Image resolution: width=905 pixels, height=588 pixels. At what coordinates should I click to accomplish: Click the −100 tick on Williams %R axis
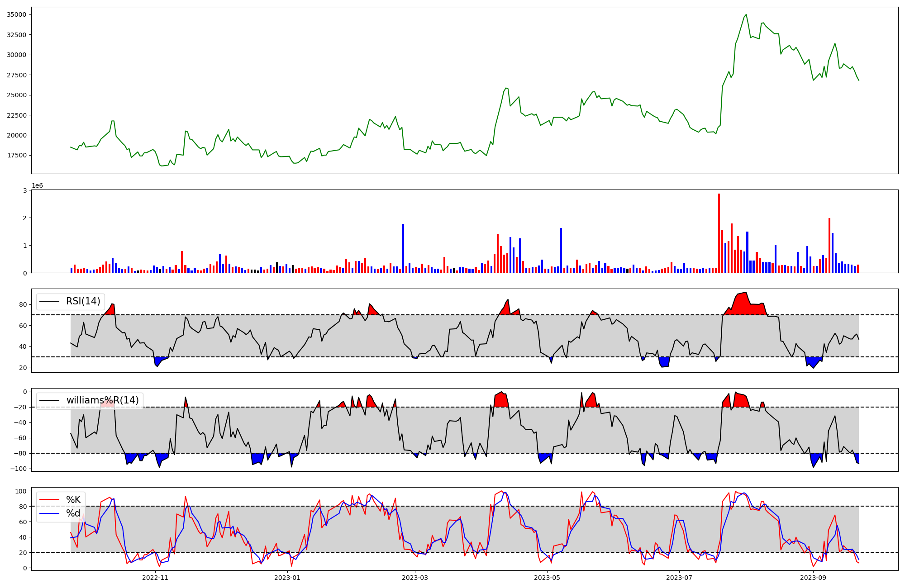click(x=19, y=469)
